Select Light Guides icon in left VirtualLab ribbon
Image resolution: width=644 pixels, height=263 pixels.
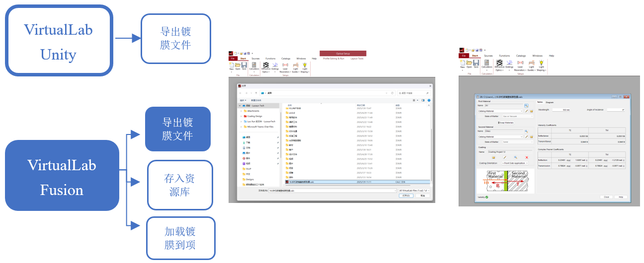tap(295, 65)
